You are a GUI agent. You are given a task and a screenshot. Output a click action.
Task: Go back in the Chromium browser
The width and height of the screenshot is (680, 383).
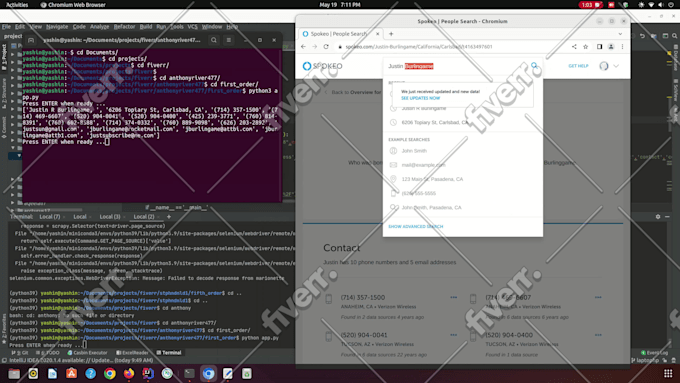(x=304, y=46)
